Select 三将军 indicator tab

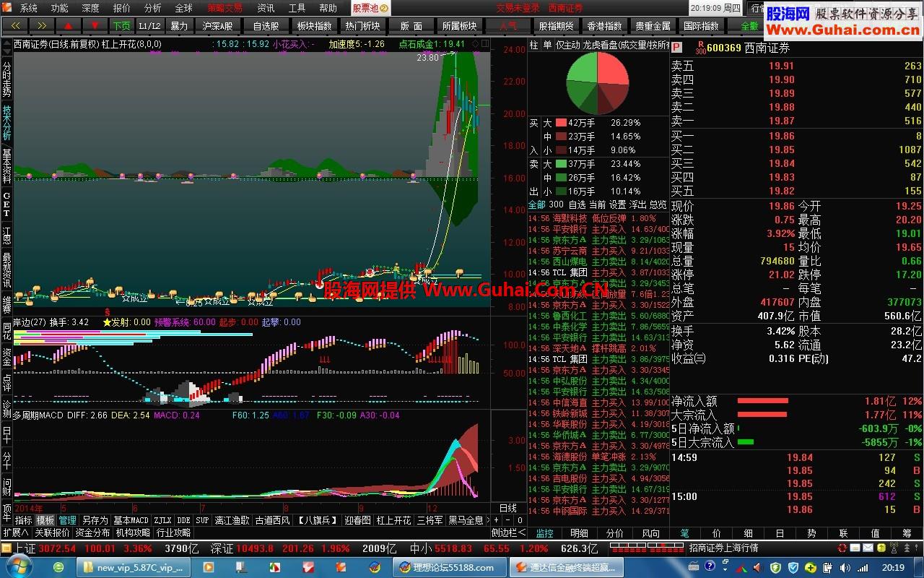click(430, 520)
